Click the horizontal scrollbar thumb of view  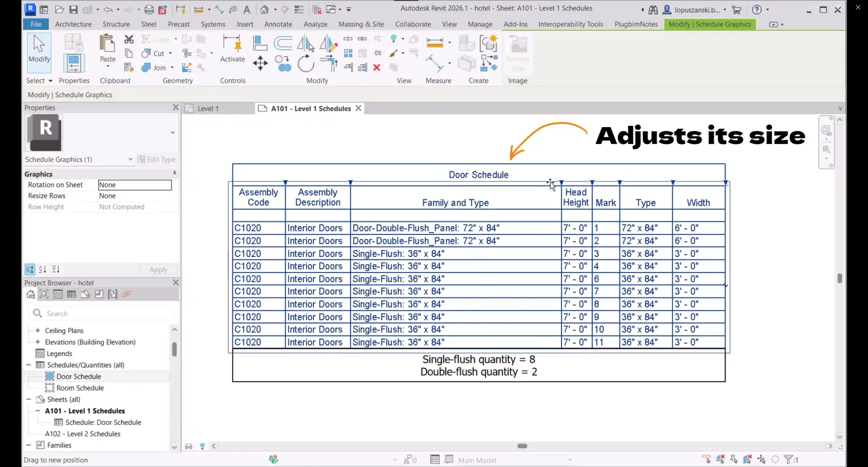(x=522, y=446)
